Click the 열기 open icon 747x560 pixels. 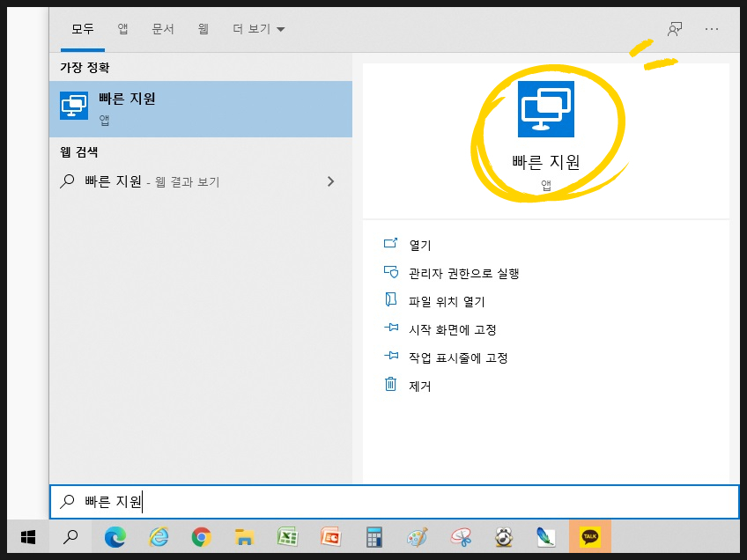point(390,243)
